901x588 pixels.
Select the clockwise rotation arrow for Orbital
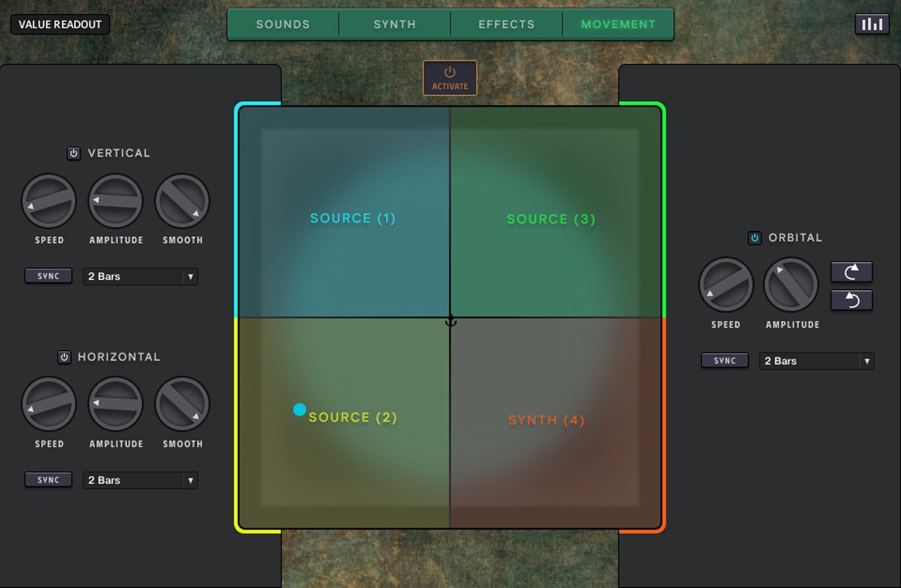point(851,271)
